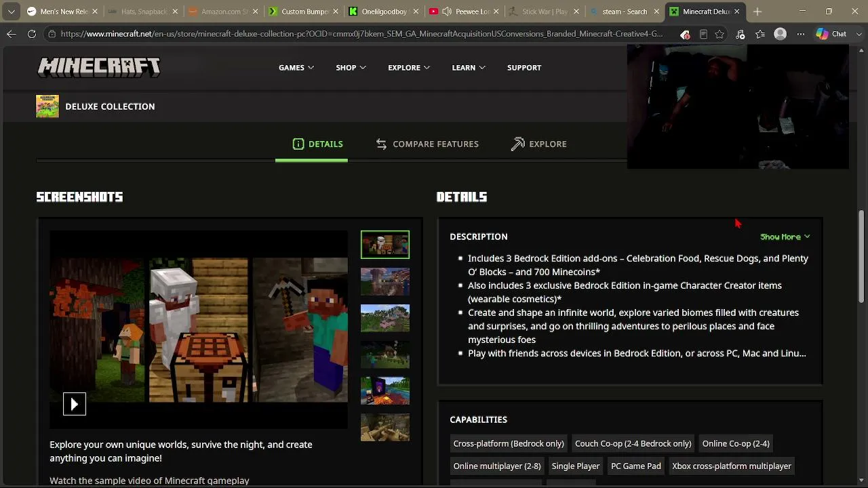Switch to the steam - Search browser tab

[x=624, y=12]
